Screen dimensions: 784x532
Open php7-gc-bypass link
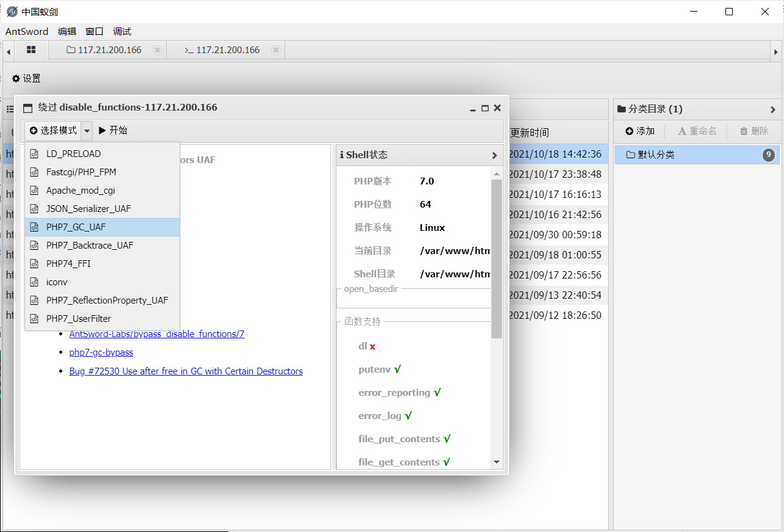pyautogui.click(x=101, y=352)
